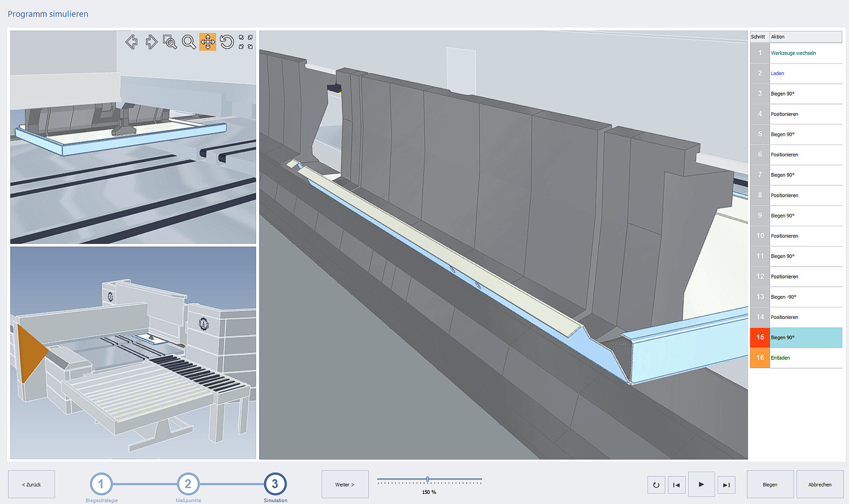This screenshot has width=849, height=504.
Task: Click the left arrow view icon
Action: [131, 42]
